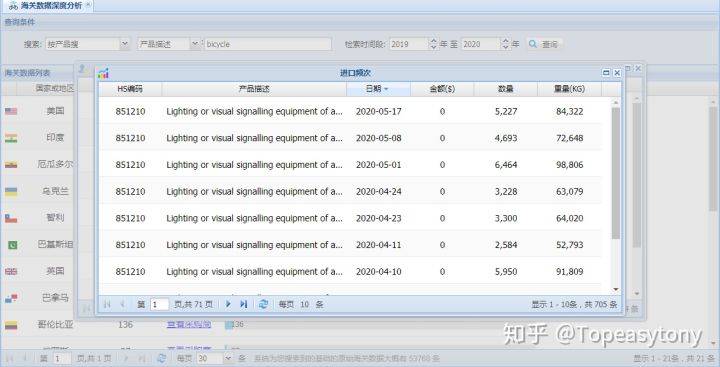
Task: Select 巴拿马 in the country list
Action: coord(55,298)
